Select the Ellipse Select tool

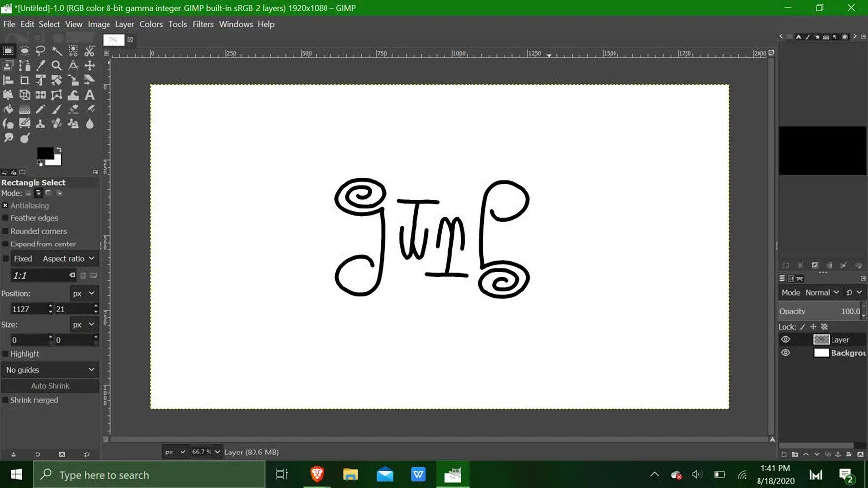pos(25,51)
